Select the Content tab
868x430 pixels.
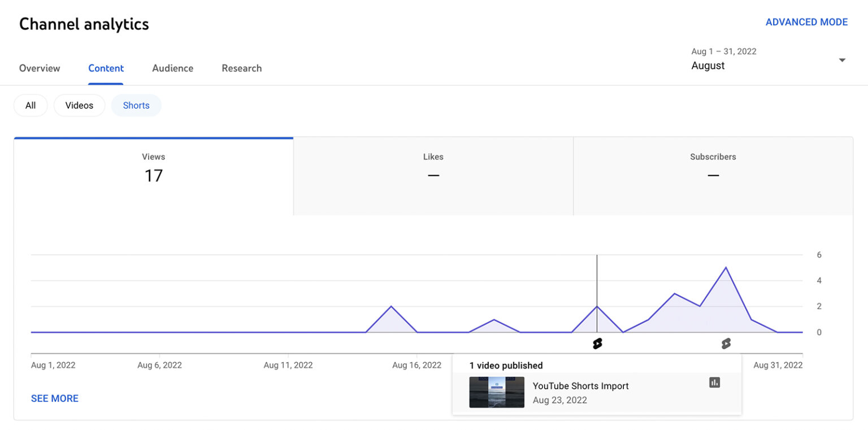pos(106,68)
